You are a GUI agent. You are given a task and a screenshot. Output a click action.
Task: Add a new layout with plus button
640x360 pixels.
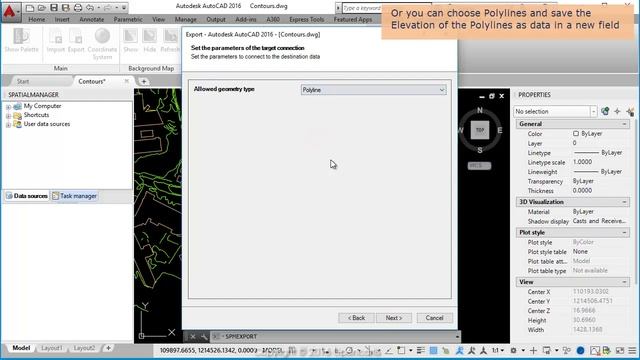[x=108, y=348]
